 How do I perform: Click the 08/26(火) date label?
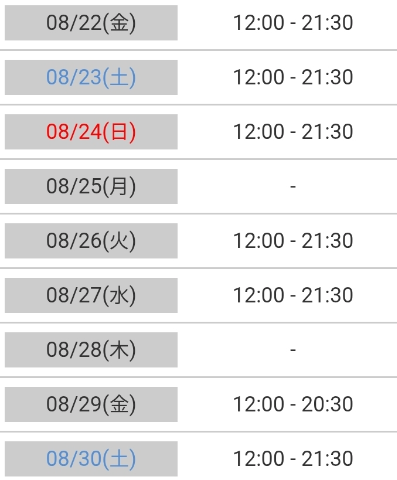click(x=91, y=241)
